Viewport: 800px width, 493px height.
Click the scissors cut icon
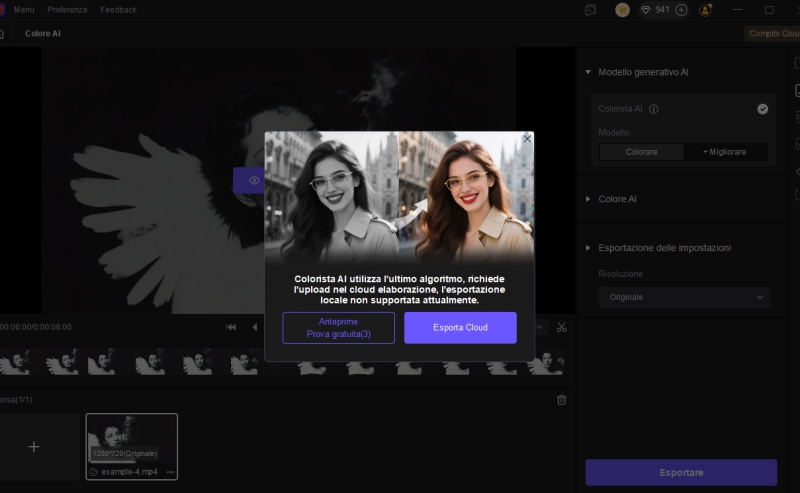[561, 327]
